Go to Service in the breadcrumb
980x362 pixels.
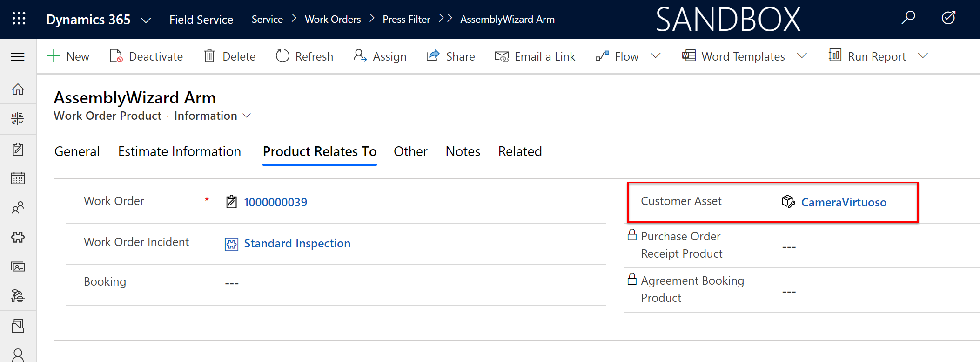pos(267,19)
